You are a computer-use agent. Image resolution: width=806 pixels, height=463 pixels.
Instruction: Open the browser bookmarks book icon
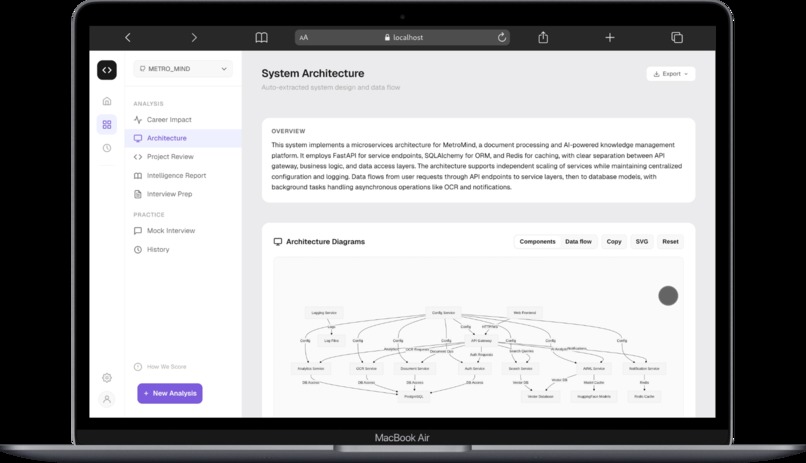pos(261,38)
